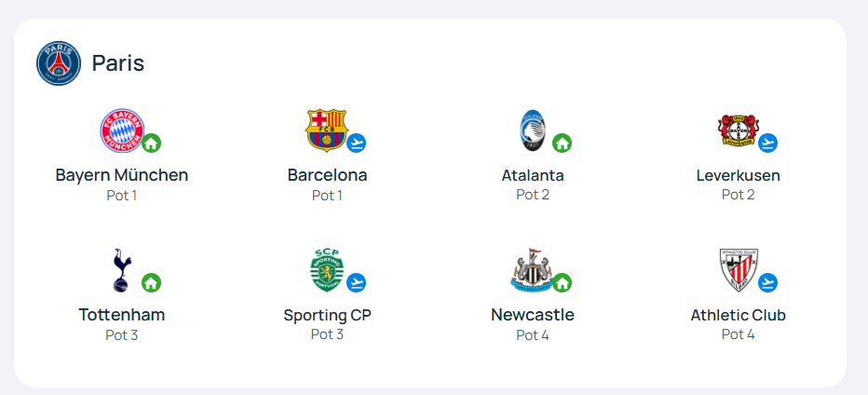Click the Leverkusen club crest
This screenshot has height=395, width=868.
point(738,130)
